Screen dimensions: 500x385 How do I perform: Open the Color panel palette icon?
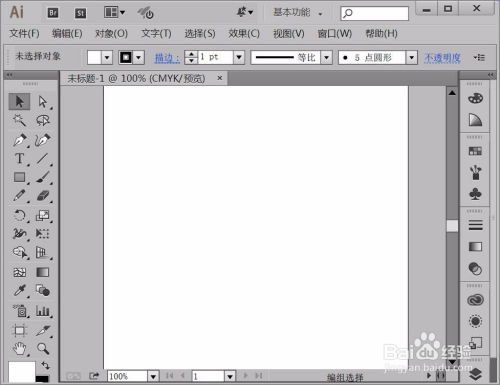[x=475, y=98]
